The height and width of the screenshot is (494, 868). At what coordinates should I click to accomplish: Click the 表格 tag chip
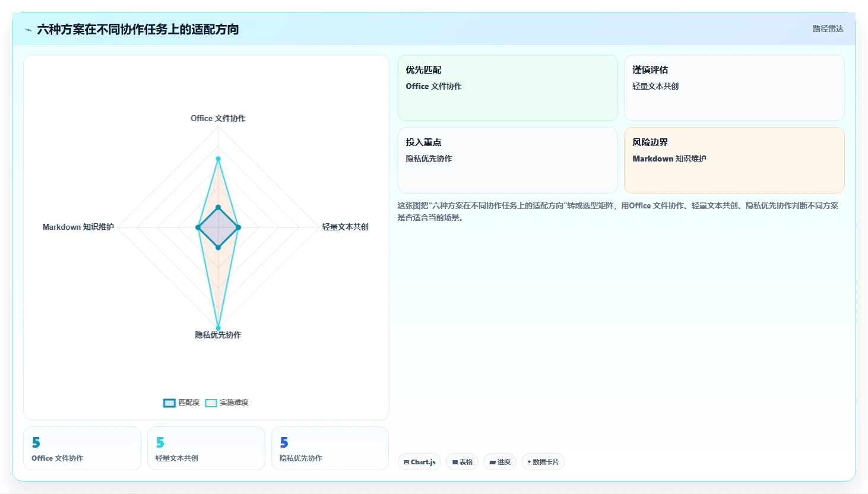[x=462, y=462]
